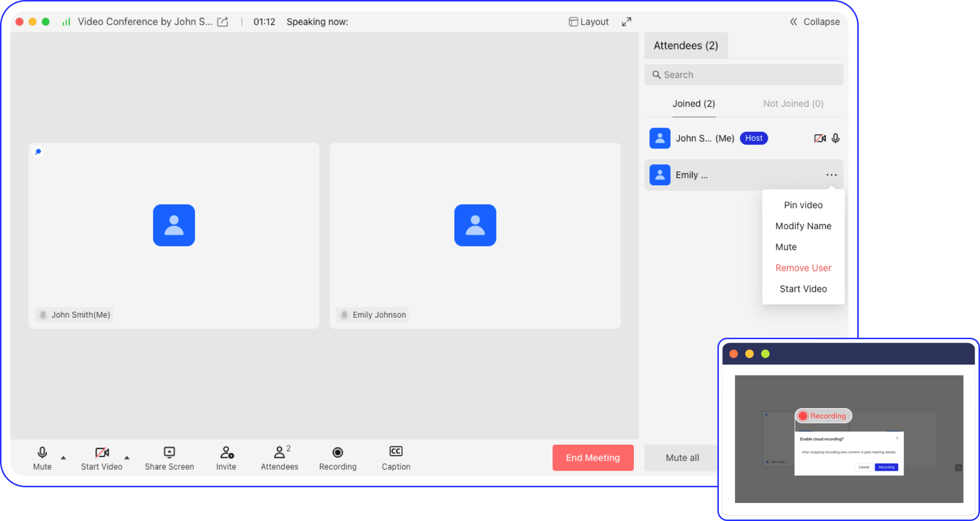
Task: Mute your microphone
Action: [x=42, y=457]
